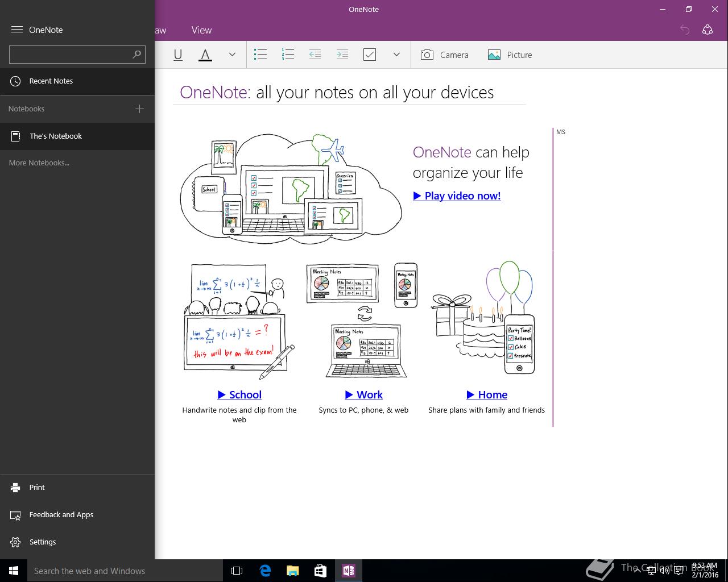The height and width of the screenshot is (582, 728).
Task: Click the taskbar web search box
Action: point(125,571)
